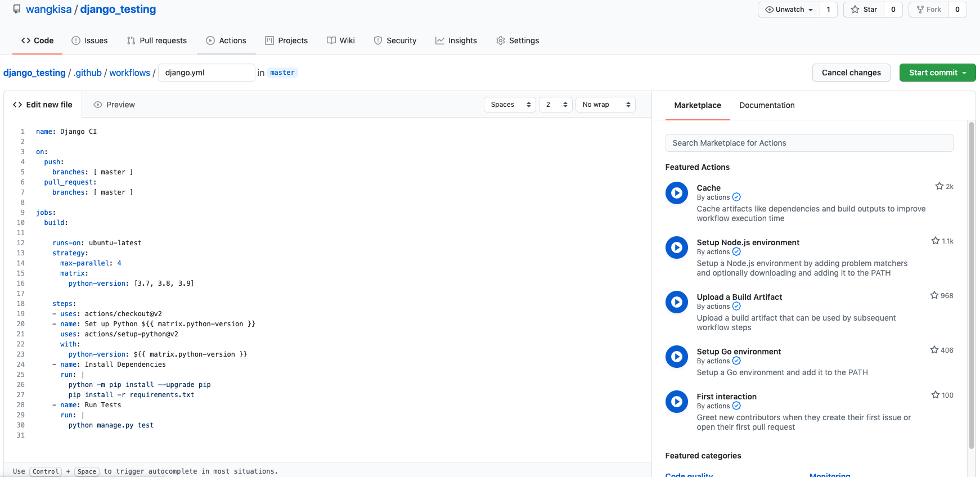980x477 pixels.
Task: Click code line "pip install -r requirements.txt"
Action: point(131,395)
